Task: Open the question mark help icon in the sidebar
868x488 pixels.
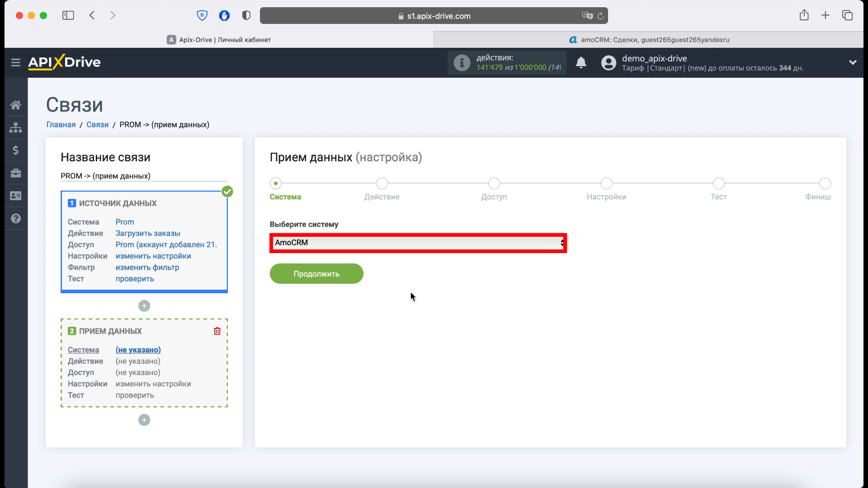Action: click(16, 219)
